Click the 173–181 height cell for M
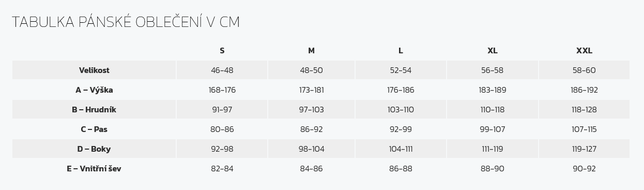Image resolution: width=644 pixels, height=190 pixels. pos(311,90)
